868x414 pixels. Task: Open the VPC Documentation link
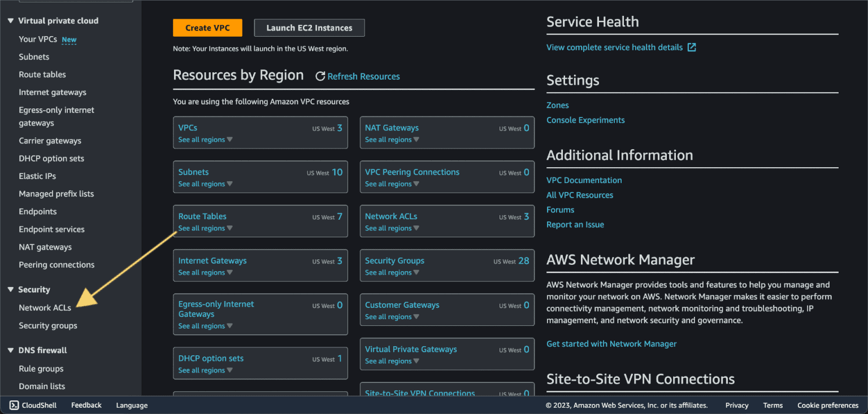click(584, 180)
